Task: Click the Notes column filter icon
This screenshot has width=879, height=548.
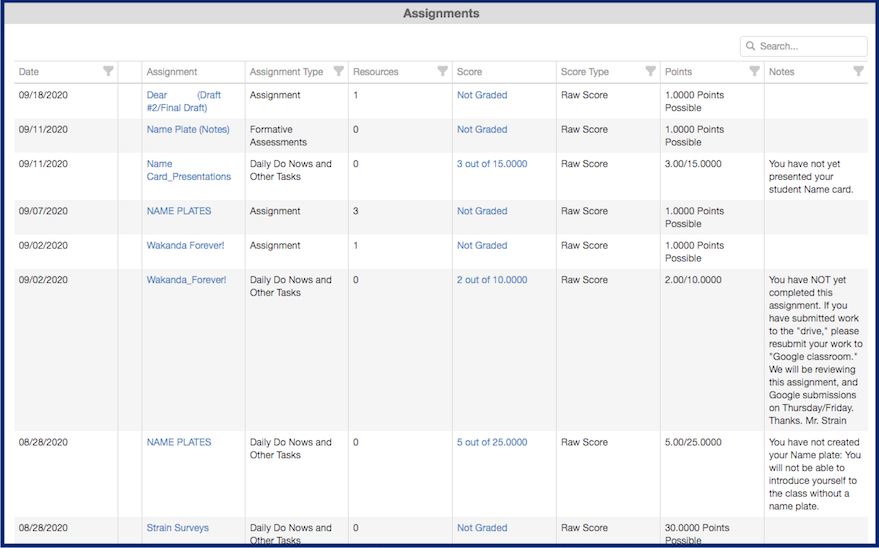Action: [x=858, y=71]
